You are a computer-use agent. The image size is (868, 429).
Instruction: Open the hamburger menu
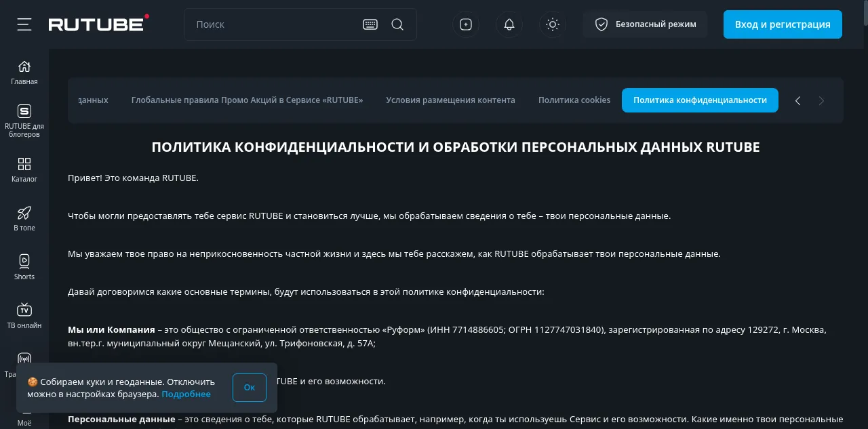click(24, 24)
